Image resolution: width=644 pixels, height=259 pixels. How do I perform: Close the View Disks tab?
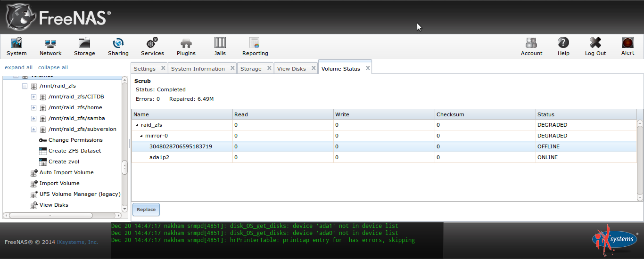tap(313, 68)
